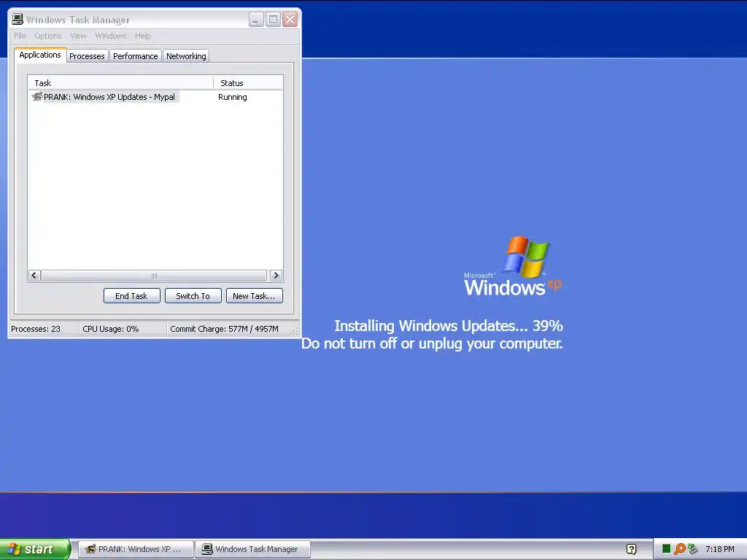Close the Task Manager window
This screenshot has height=560, width=747.
[290, 19]
